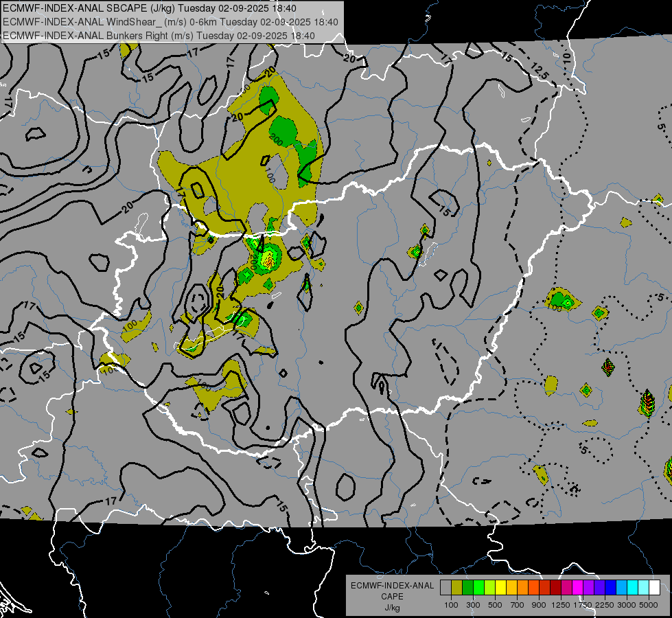Click the J/kg unit label
The height and width of the screenshot is (618, 672).
pos(392,608)
